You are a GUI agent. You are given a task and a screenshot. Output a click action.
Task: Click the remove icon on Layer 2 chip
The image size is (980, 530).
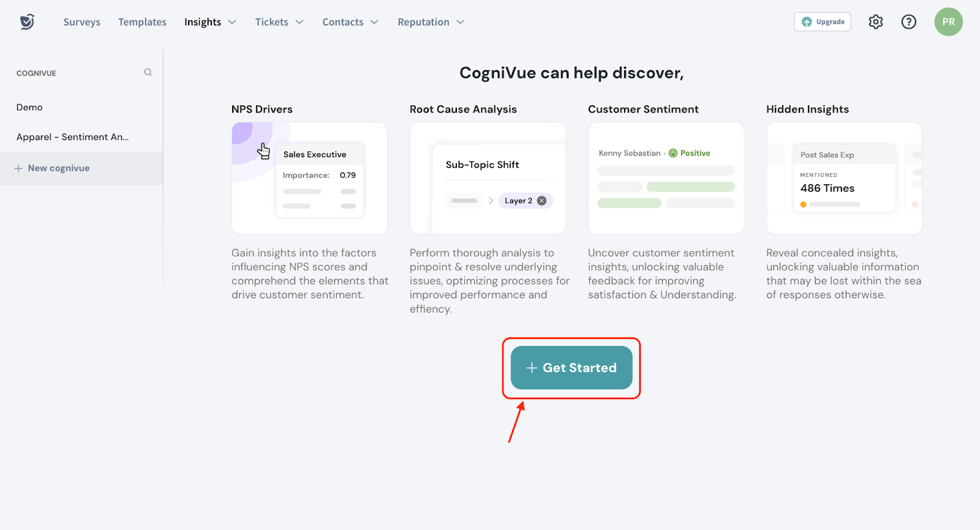(541, 201)
